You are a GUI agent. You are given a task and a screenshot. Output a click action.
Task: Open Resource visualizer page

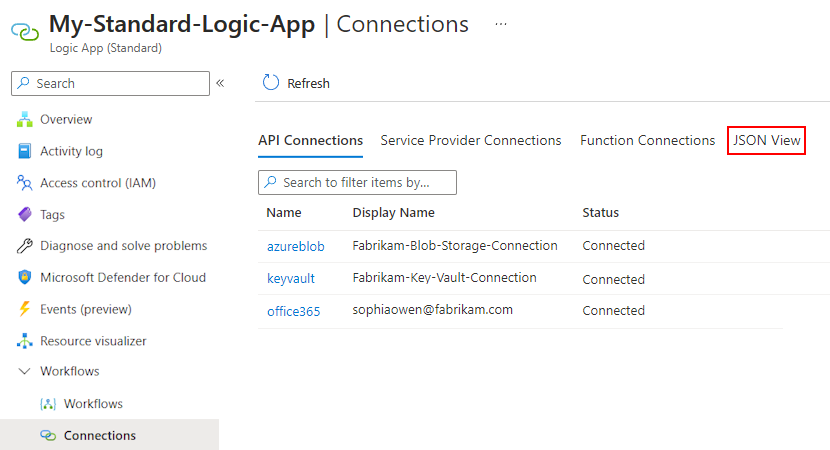[93, 341]
